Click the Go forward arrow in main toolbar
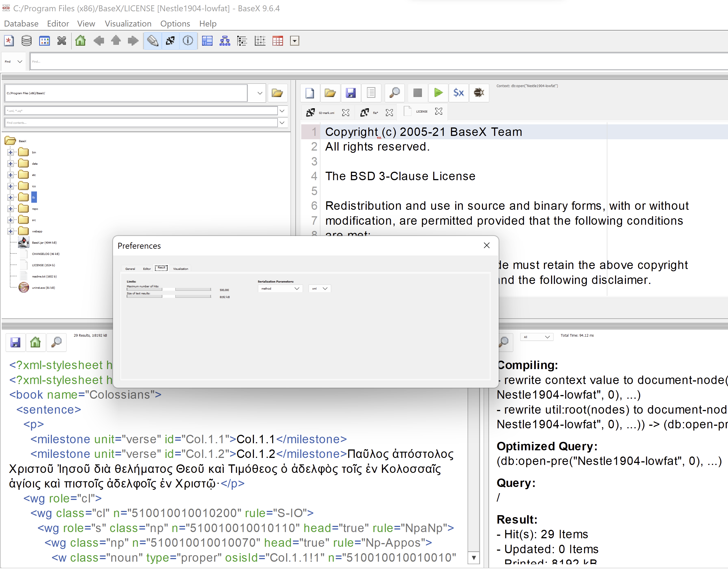Screen dimensions: 728x569 (133, 41)
